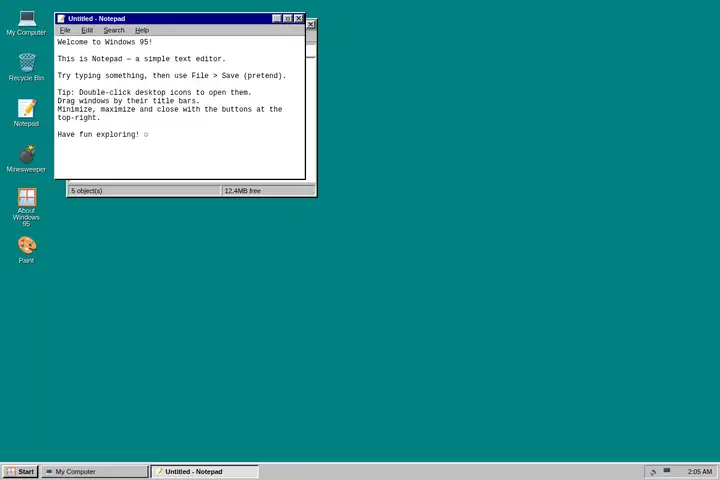Screen dimensions: 720x480
Task: Switch to My Computer taskbar button
Action: point(95,472)
